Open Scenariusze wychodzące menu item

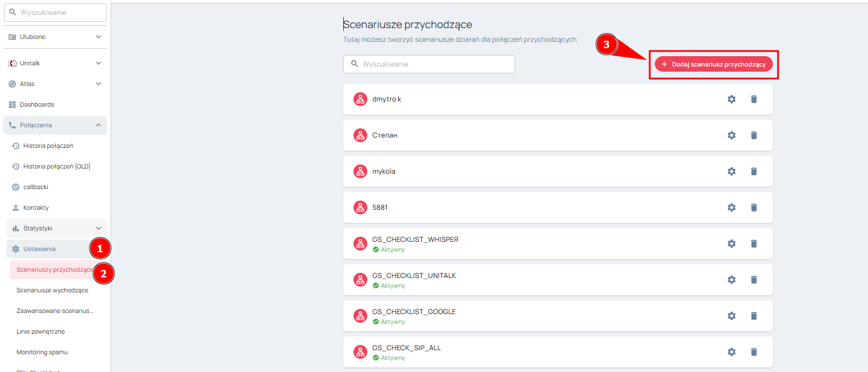click(52, 290)
